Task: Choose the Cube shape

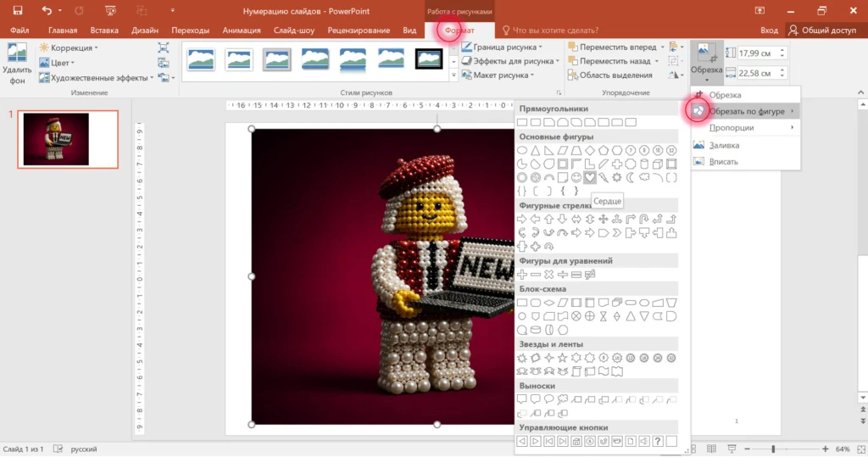Action: 657,164
